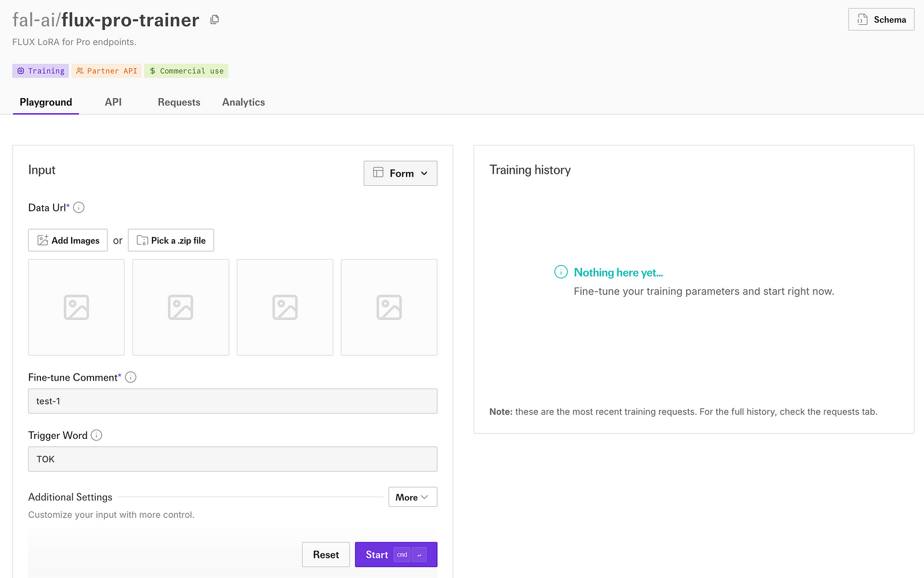Show info for Fine-tune Comment field
The width and height of the screenshot is (924, 578).
pyautogui.click(x=131, y=378)
